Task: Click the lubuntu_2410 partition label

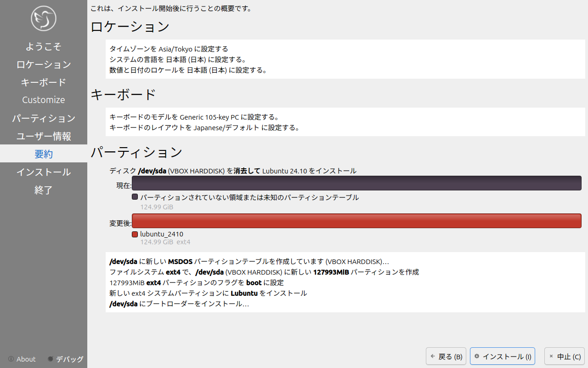Action: coord(162,234)
